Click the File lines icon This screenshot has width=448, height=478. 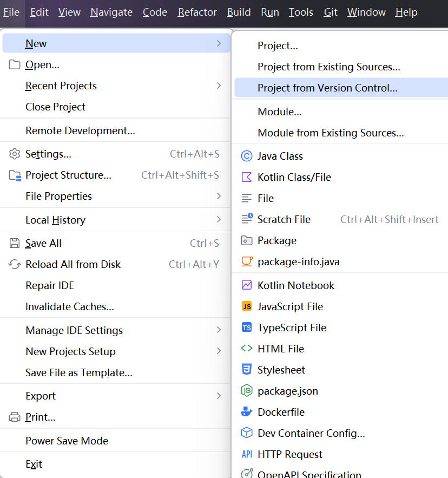[x=247, y=199]
